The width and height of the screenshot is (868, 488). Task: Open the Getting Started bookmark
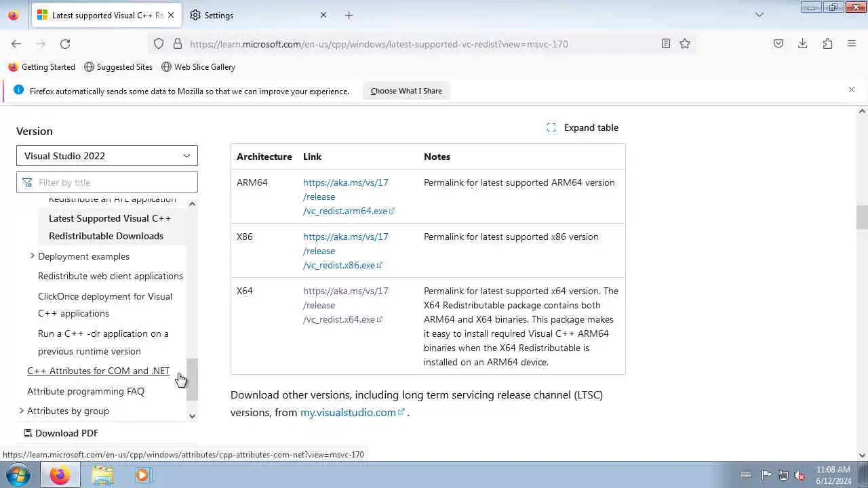tap(41, 67)
